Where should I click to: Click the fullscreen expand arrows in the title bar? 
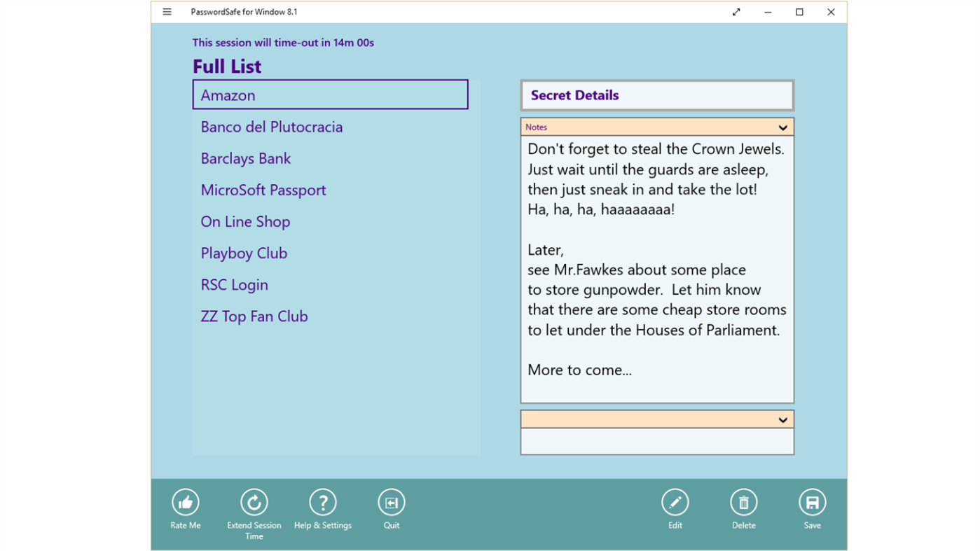click(735, 12)
